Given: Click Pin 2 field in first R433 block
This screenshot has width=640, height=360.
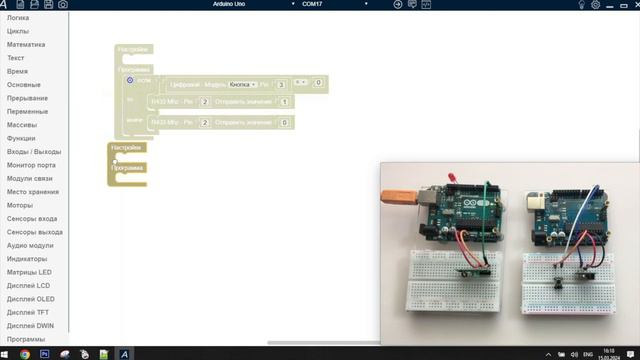Looking at the screenshot, I should click(x=205, y=102).
